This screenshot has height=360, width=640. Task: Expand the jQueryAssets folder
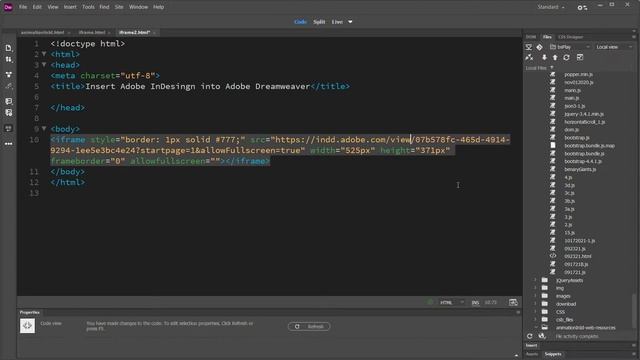click(536, 280)
